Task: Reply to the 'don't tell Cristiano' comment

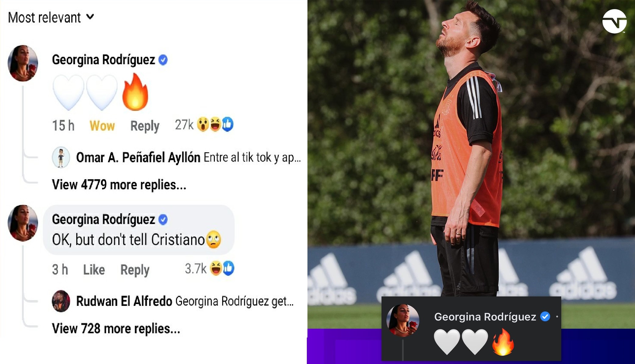Action: 135,270
